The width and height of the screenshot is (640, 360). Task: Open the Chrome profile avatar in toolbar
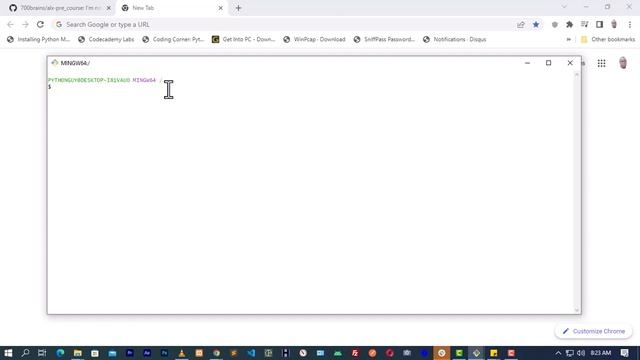614,24
